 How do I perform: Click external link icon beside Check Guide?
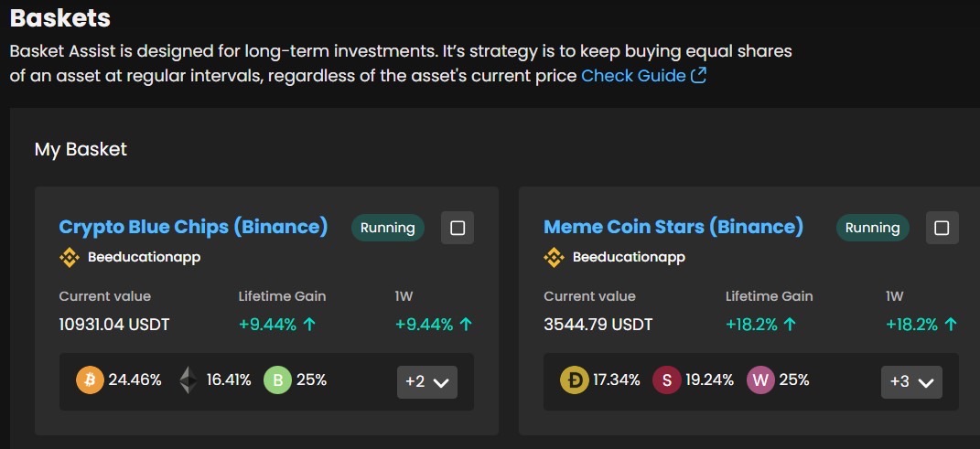click(x=698, y=76)
